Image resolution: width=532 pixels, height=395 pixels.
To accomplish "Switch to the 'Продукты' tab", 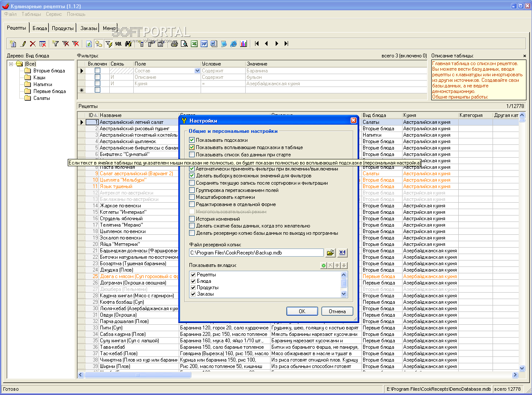I will 63,28.
